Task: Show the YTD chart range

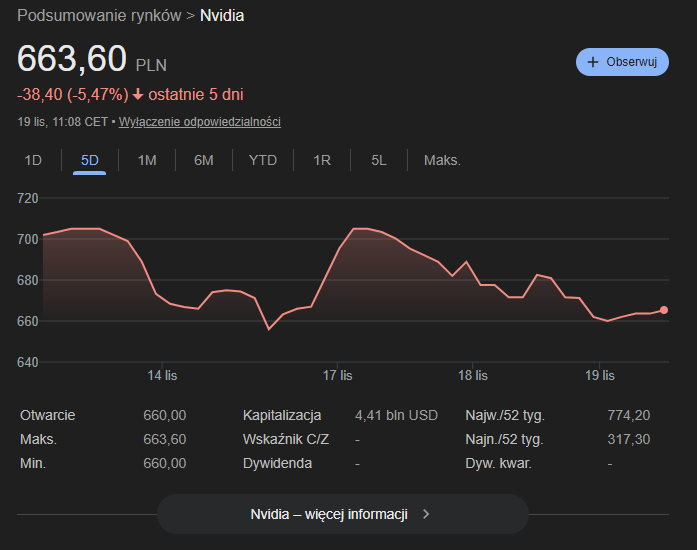Action: 263,160
